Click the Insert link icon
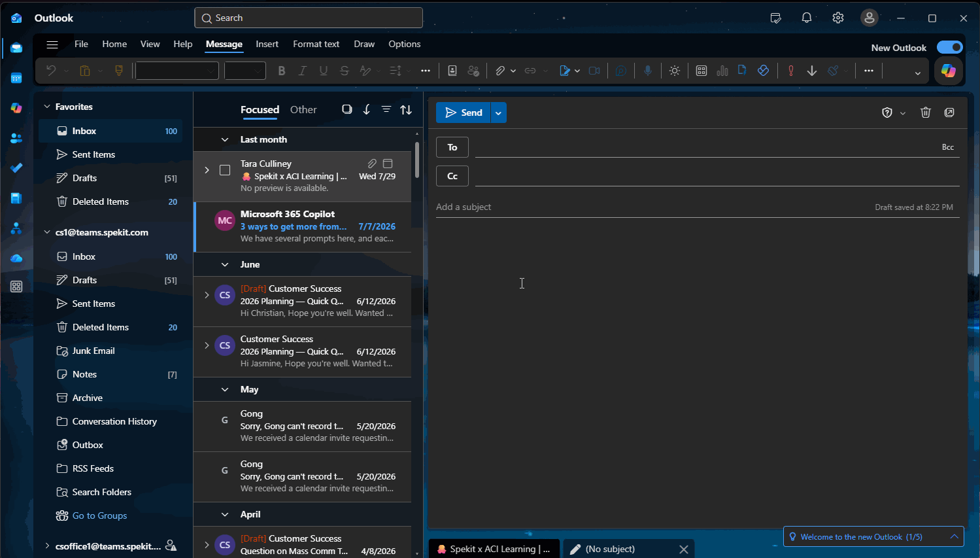The width and height of the screenshot is (980, 558). 530,71
